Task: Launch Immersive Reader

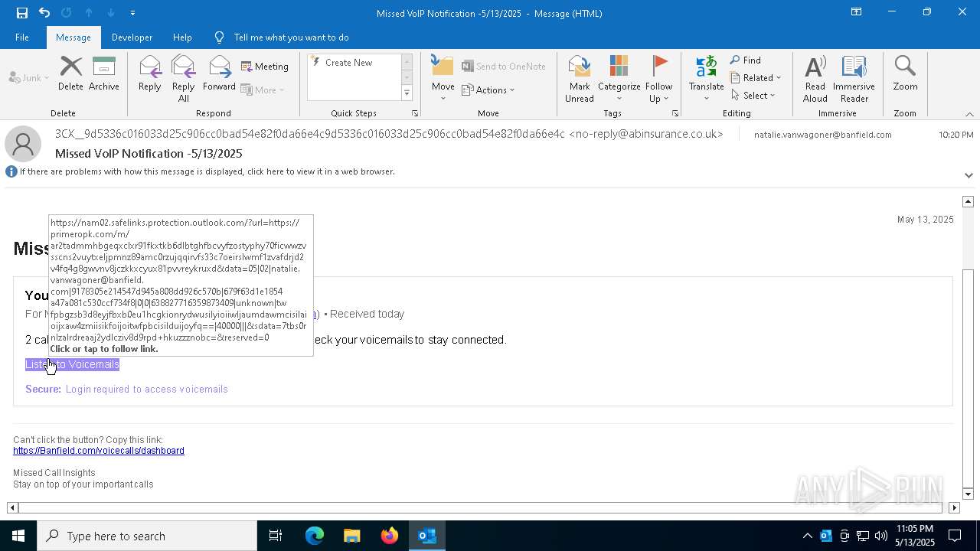Action: pyautogui.click(x=854, y=78)
